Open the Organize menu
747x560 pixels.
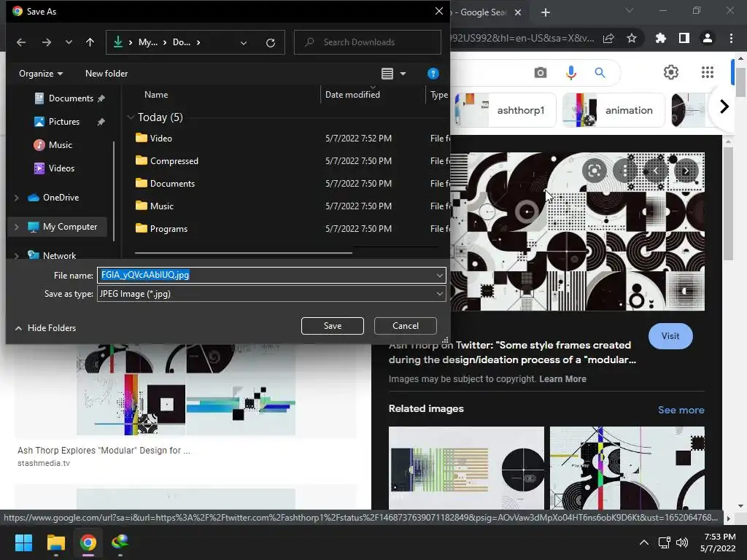pos(41,74)
